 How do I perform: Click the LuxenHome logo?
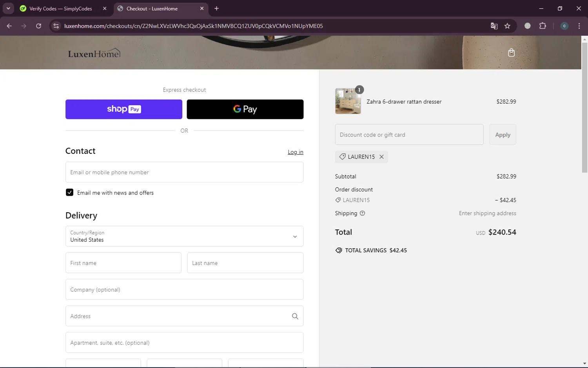point(94,53)
